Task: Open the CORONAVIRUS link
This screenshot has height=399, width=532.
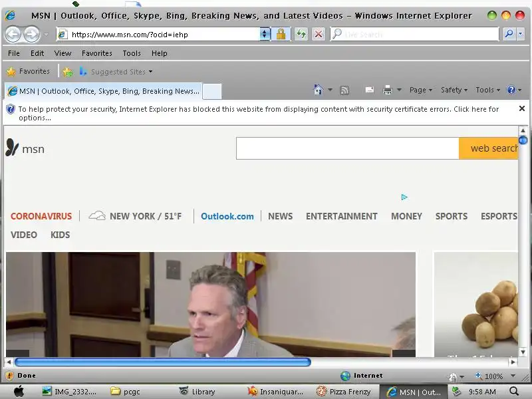Action: 41,216
